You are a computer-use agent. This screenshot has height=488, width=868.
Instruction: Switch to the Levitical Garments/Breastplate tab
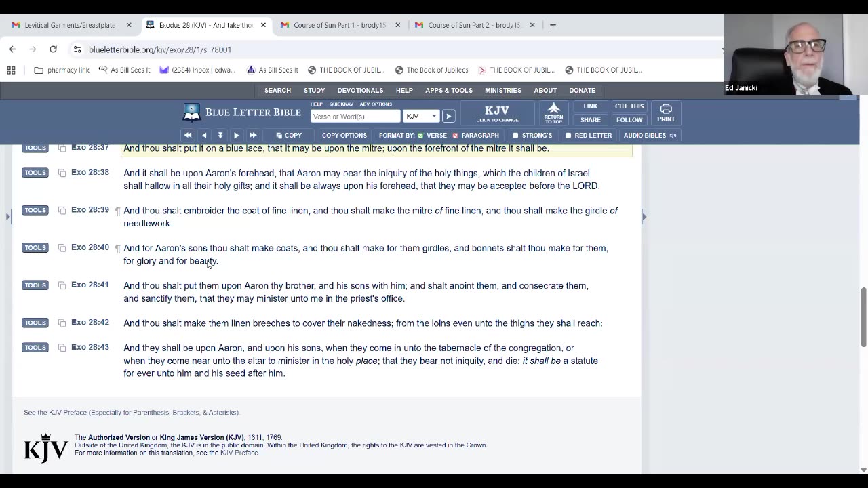click(70, 25)
